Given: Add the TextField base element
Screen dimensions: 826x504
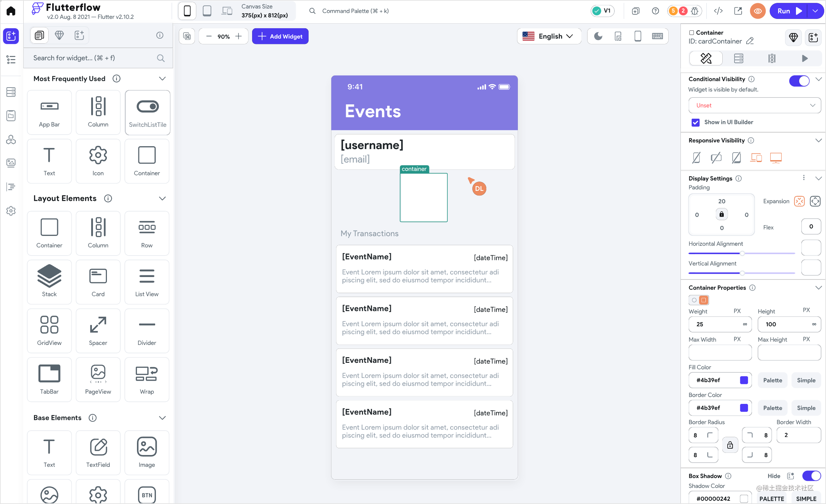Looking at the screenshot, I should tap(98, 452).
